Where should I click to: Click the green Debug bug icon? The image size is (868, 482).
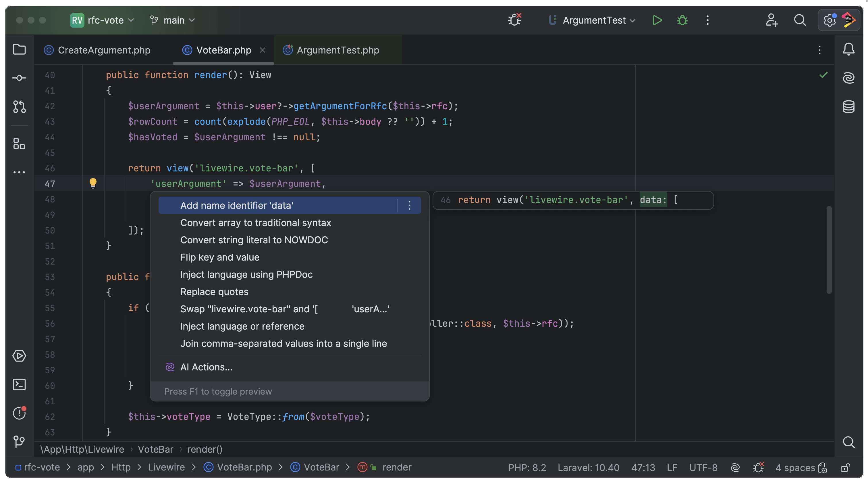[x=682, y=20]
